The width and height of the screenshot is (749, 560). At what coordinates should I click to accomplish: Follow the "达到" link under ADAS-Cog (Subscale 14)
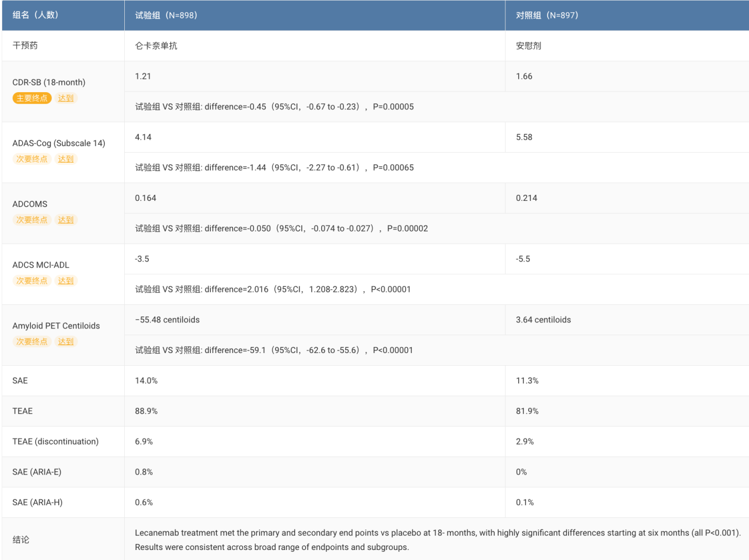click(x=65, y=159)
